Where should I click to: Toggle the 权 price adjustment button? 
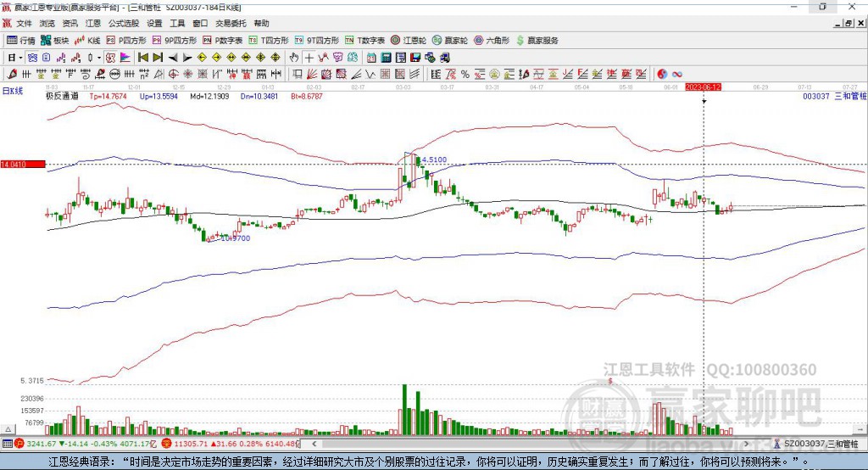111,58
